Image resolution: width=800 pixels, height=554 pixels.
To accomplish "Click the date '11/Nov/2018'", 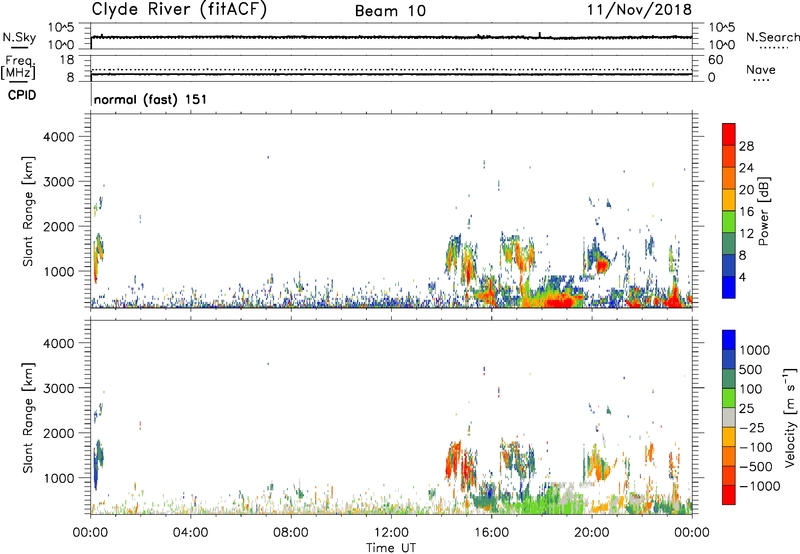I will tap(639, 9).
